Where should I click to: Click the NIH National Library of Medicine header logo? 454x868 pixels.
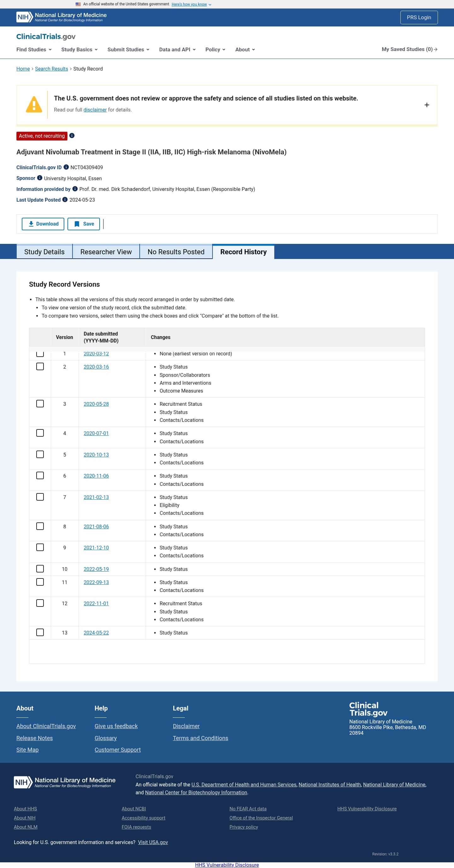tap(61, 17)
